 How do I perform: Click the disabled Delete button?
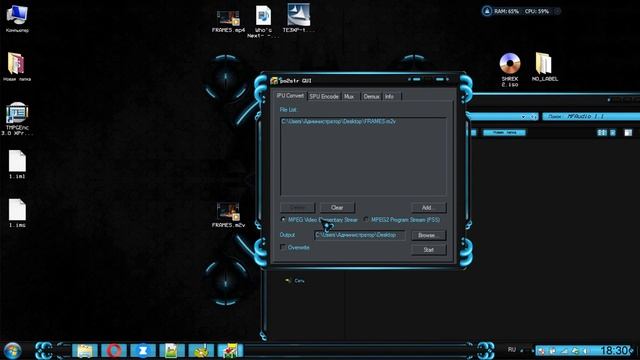[298, 208]
